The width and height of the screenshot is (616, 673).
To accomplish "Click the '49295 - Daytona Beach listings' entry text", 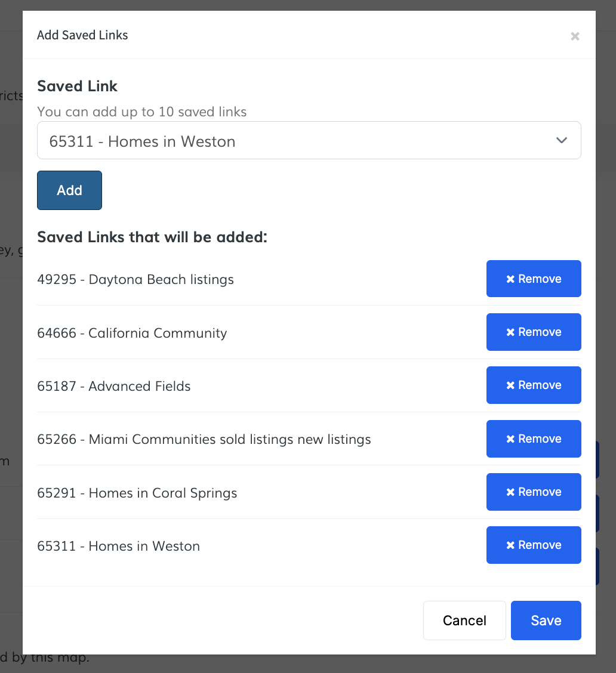I will click(x=135, y=279).
